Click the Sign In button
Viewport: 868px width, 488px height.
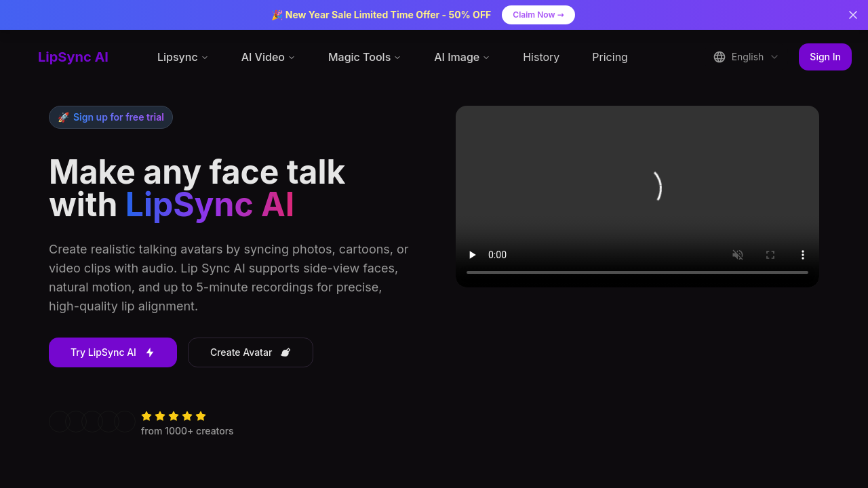pos(825,57)
